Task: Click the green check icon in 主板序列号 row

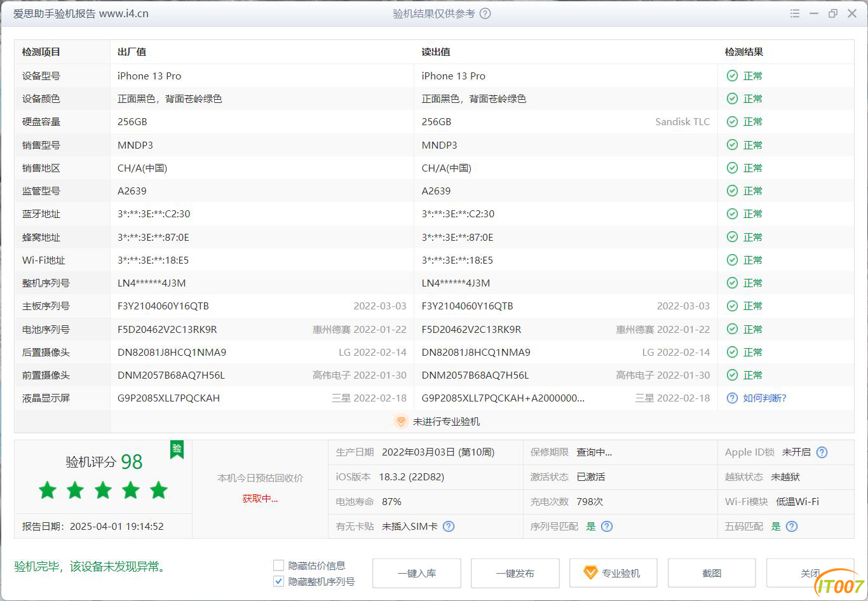Action: point(732,306)
